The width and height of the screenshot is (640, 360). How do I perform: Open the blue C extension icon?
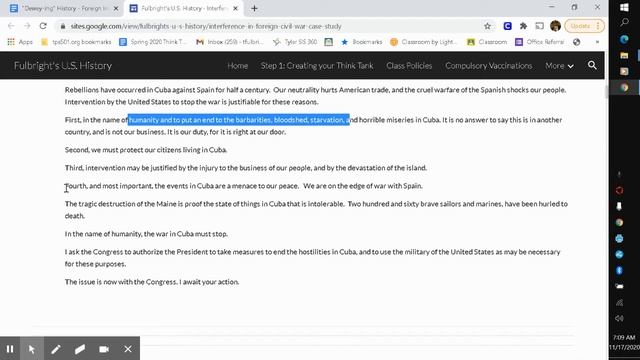(507, 26)
